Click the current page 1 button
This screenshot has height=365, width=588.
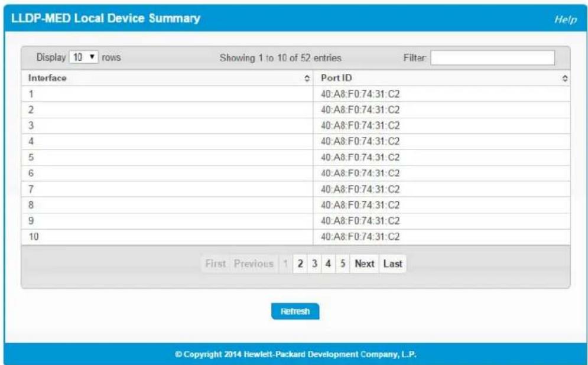tap(285, 264)
